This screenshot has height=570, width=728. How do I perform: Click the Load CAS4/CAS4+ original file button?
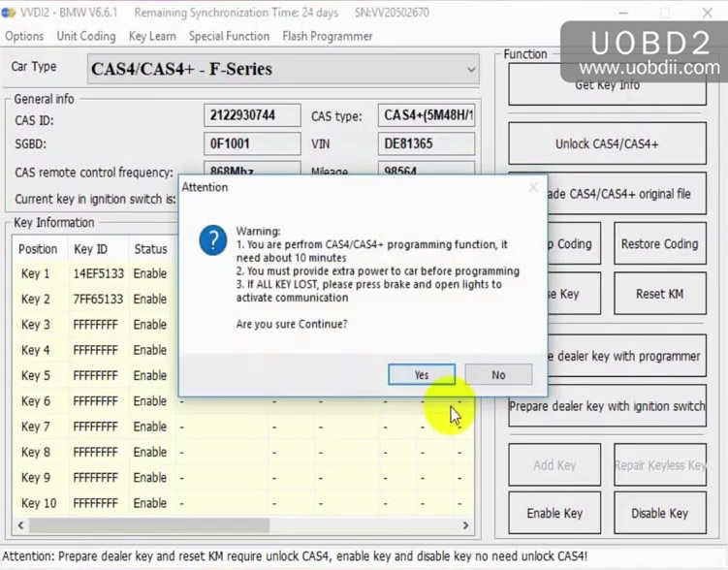click(x=627, y=194)
